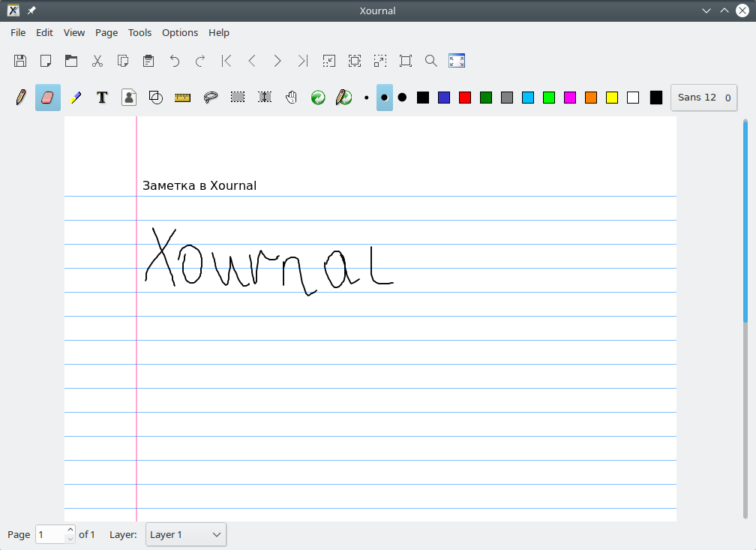Viewport: 756px width, 550px height.
Task: Select the Highlighter tool
Action: click(x=75, y=98)
